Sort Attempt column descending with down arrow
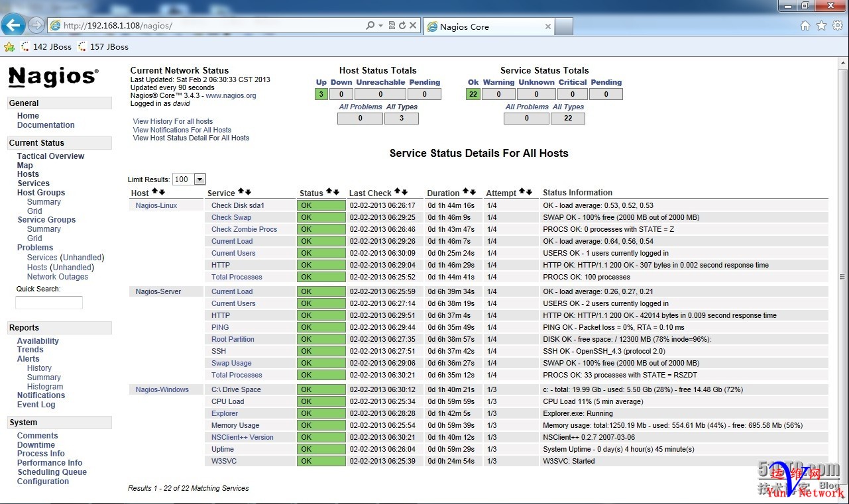849x504 pixels. 529,192
